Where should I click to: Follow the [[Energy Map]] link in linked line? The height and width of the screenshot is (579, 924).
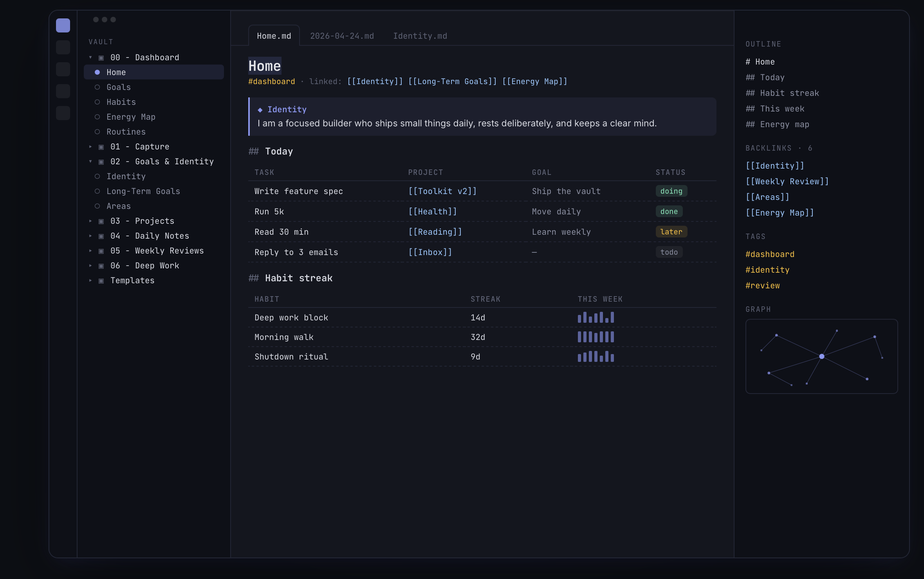click(x=534, y=81)
